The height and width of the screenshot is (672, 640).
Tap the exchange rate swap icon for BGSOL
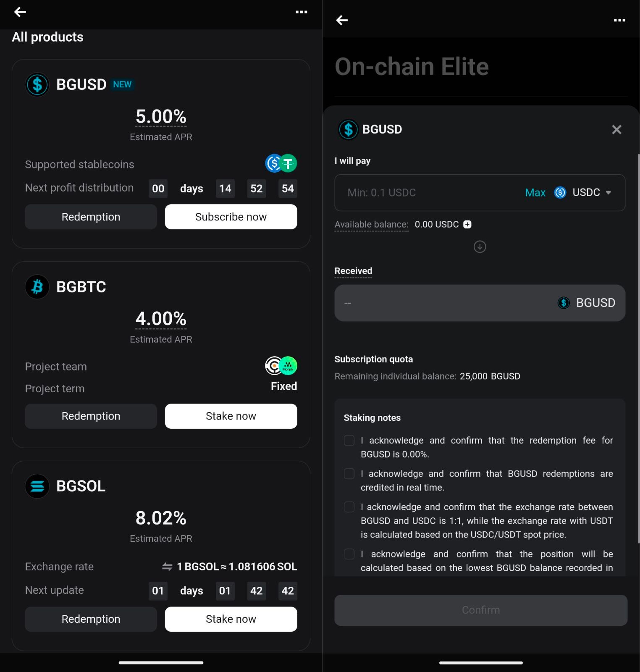coord(167,567)
